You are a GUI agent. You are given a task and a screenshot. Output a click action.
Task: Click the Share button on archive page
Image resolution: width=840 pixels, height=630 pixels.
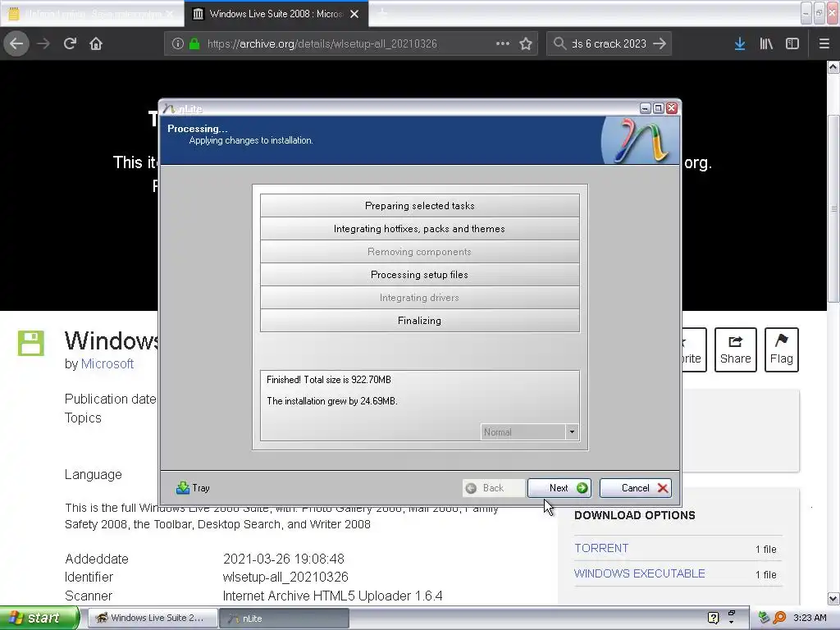click(736, 349)
